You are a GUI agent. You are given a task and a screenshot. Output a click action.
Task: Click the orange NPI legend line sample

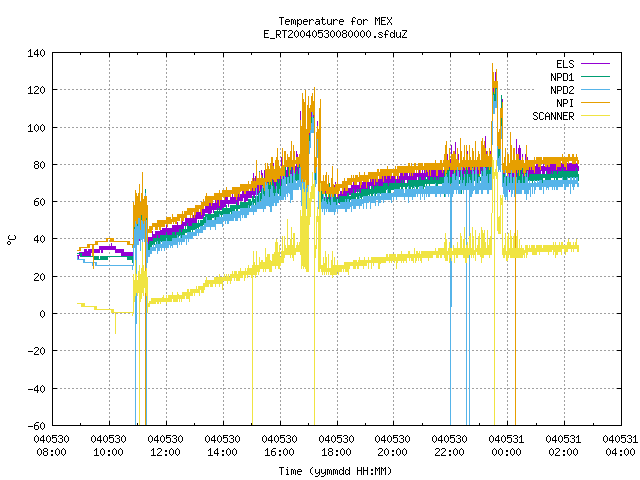pyautogui.click(x=596, y=103)
